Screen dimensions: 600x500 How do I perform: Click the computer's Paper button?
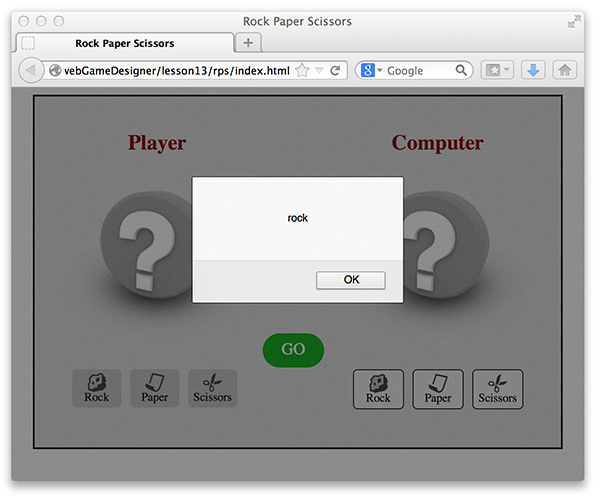[438, 389]
